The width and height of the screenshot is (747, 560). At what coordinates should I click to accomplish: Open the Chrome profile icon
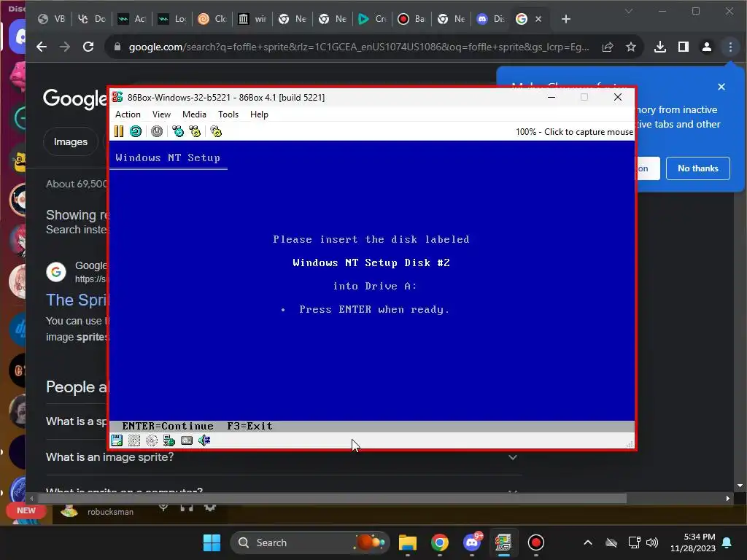706,47
